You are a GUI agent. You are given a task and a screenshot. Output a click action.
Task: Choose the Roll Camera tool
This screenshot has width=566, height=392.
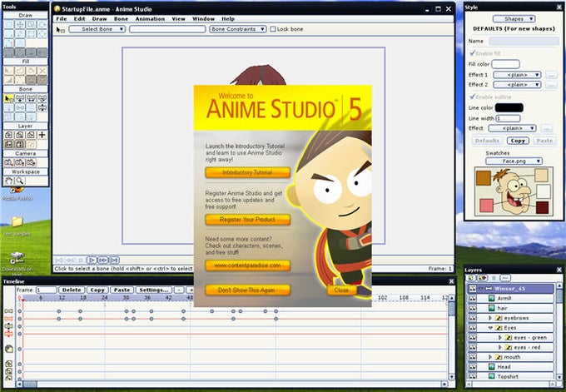(31, 162)
